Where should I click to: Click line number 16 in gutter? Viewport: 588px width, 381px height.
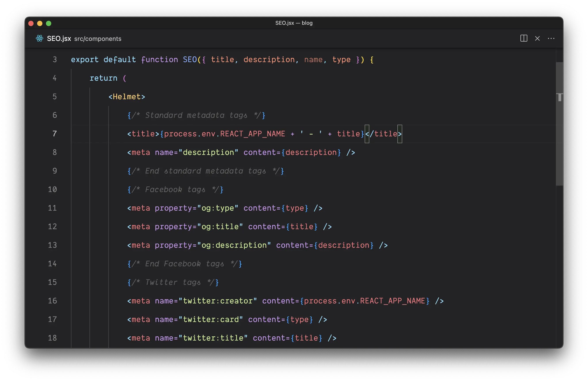pyautogui.click(x=52, y=301)
